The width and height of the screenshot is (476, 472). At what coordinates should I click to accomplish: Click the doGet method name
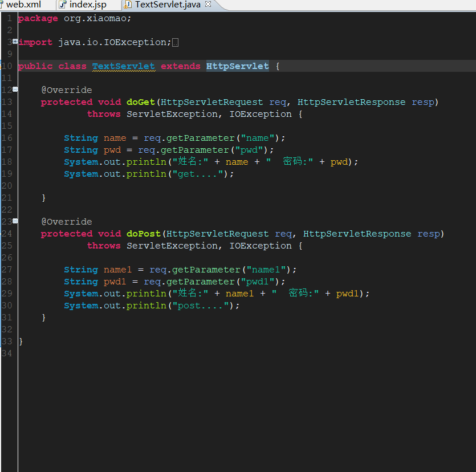140,101
